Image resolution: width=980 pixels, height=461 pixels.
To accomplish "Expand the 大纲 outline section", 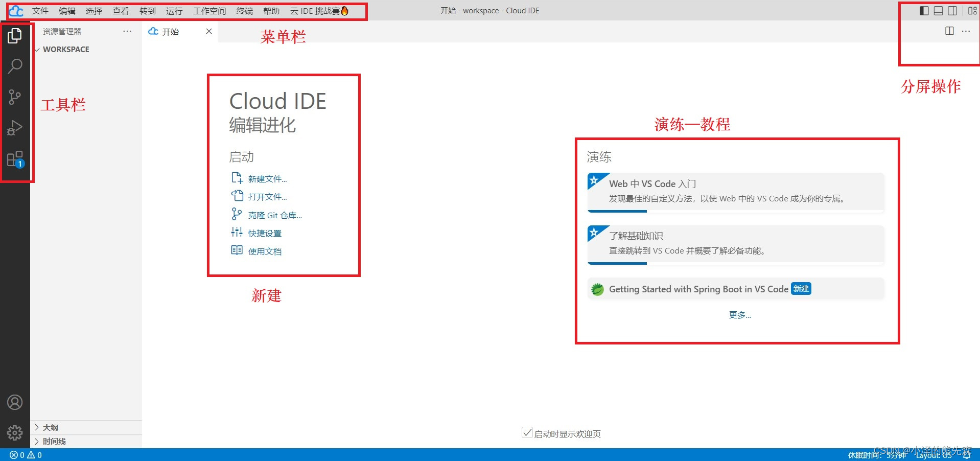I will pos(86,427).
